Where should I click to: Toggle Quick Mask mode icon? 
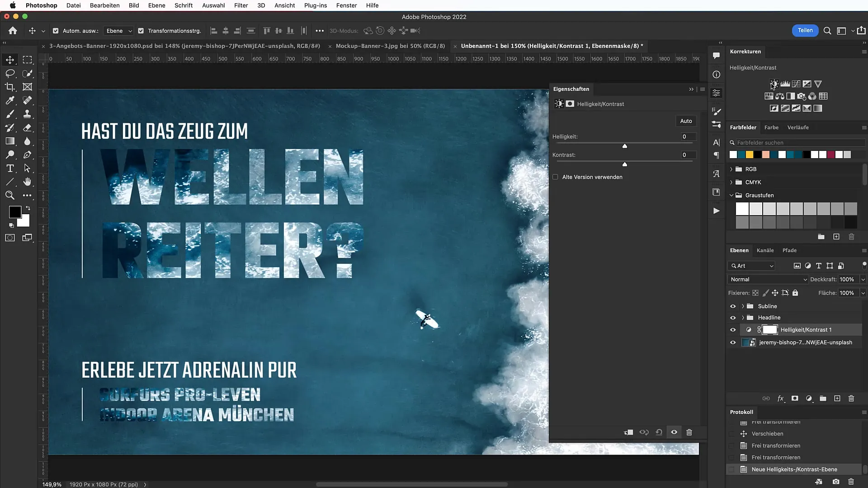tap(10, 238)
